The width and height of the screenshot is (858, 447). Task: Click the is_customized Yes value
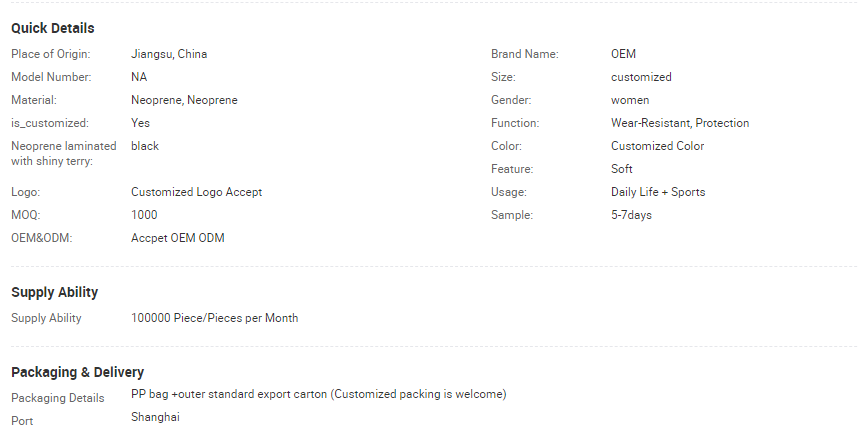click(140, 123)
